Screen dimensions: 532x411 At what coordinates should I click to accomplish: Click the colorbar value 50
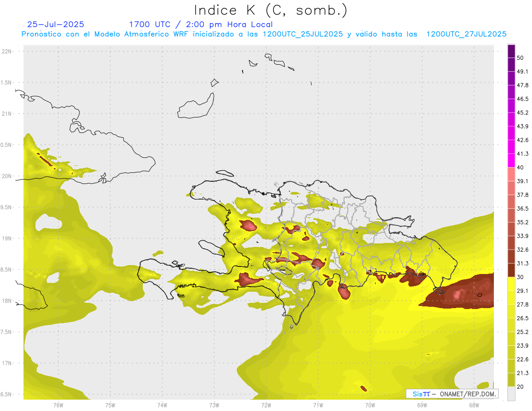click(x=521, y=58)
